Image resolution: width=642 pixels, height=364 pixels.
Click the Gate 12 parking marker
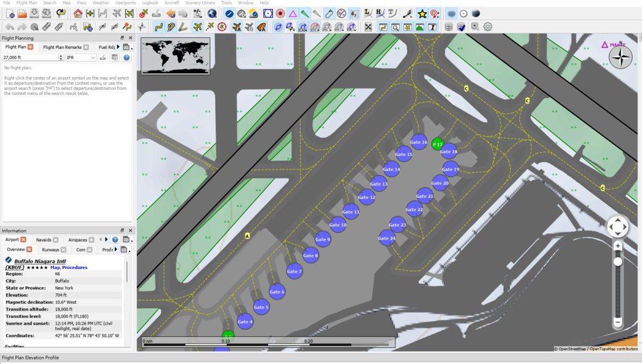[x=367, y=197]
